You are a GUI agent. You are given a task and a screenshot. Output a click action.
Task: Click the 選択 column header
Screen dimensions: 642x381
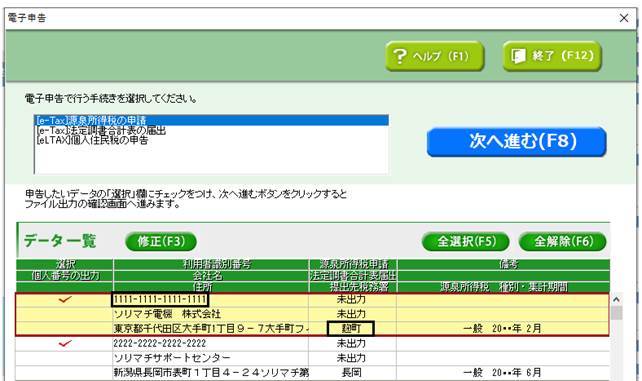65,264
